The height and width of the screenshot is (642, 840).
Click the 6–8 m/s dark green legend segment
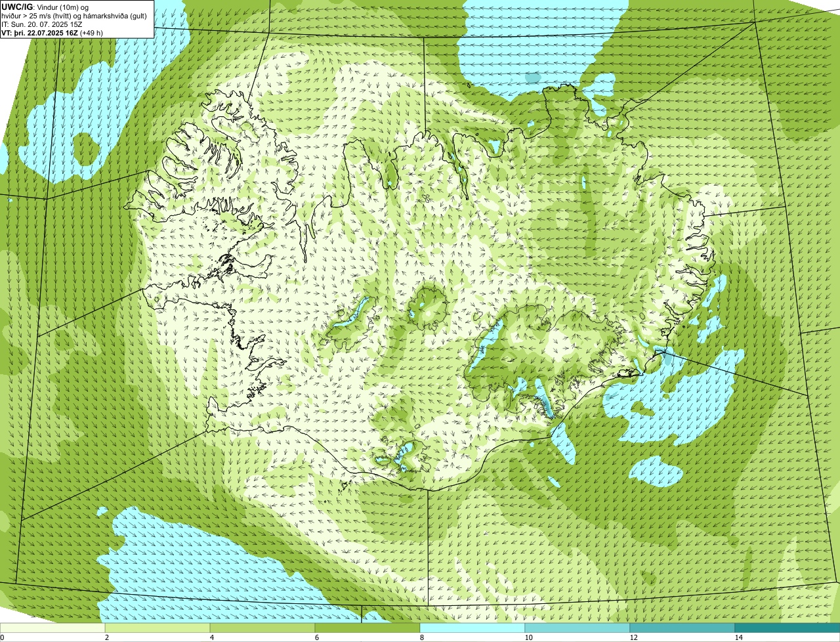click(x=367, y=628)
